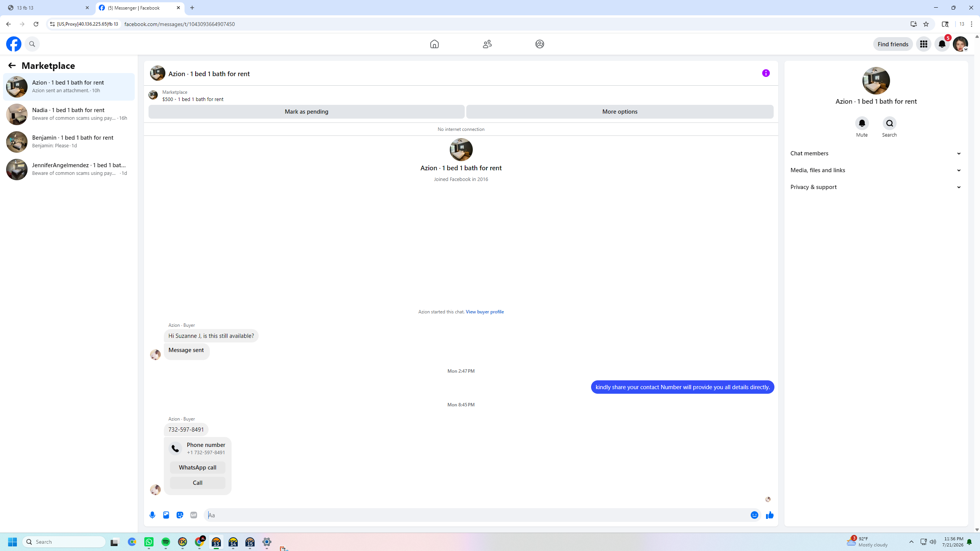980x551 pixels.
Task: Open the Facebook logo home link
Action: [14, 44]
